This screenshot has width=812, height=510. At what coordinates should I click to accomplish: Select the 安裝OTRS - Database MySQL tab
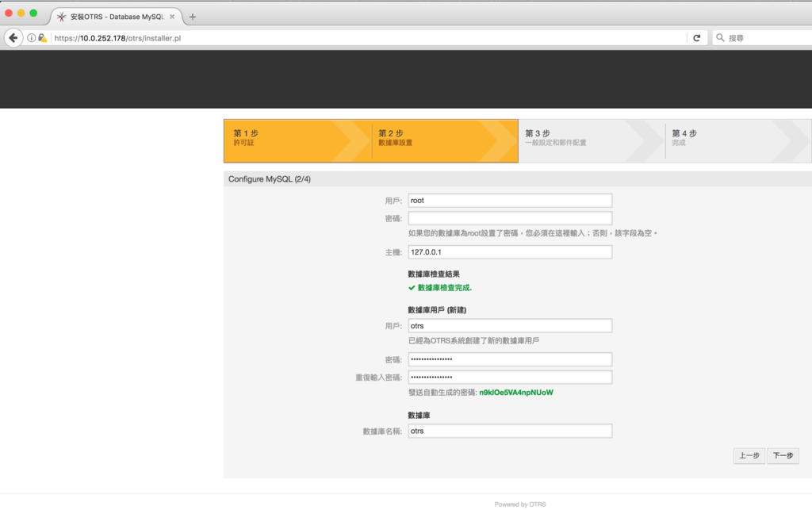coord(117,17)
